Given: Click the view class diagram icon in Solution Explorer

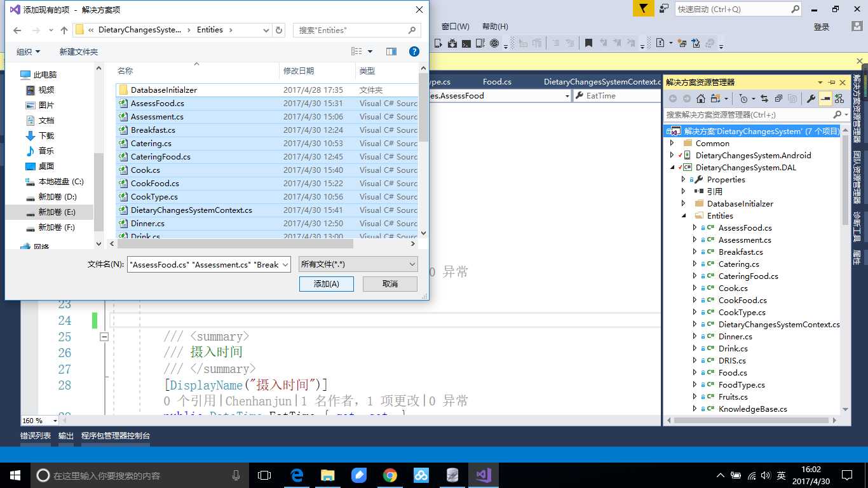Looking at the screenshot, I should (x=839, y=98).
